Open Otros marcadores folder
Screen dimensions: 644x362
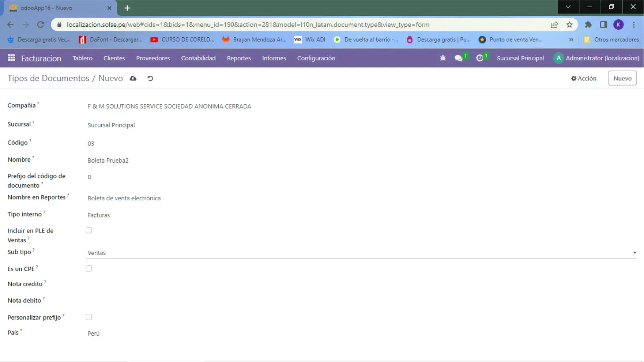[x=612, y=39]
